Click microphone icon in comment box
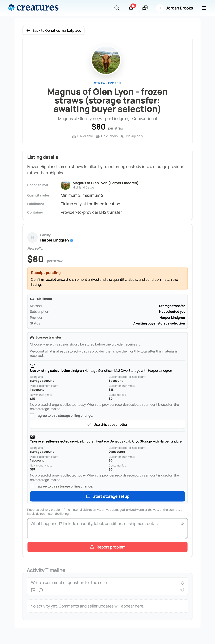The image size is (215, 644). point(182,583)
